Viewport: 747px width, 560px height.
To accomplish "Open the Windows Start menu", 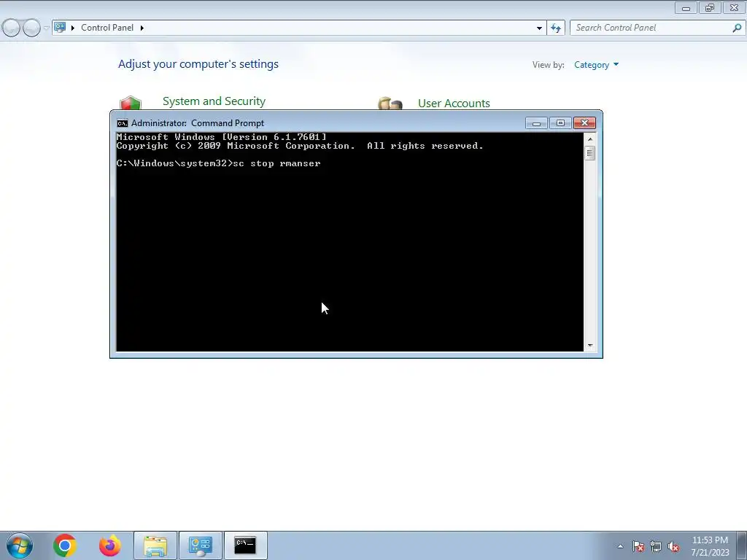I will click(19, 545).
